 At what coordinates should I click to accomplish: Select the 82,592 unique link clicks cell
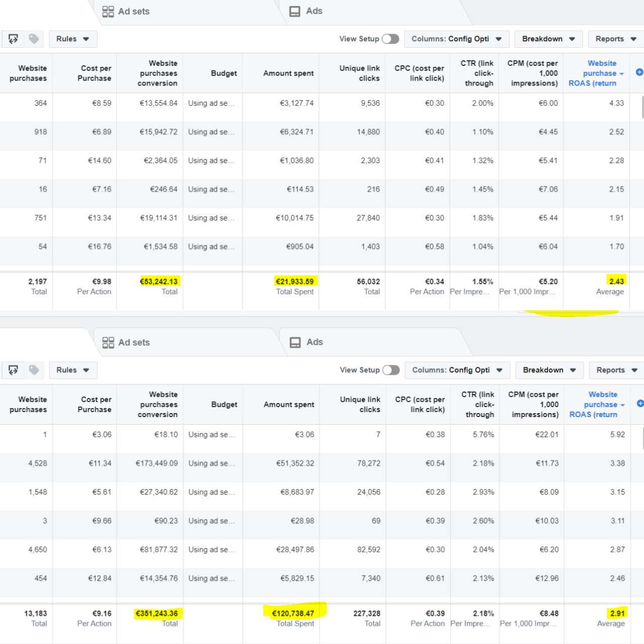click(369, 549)
